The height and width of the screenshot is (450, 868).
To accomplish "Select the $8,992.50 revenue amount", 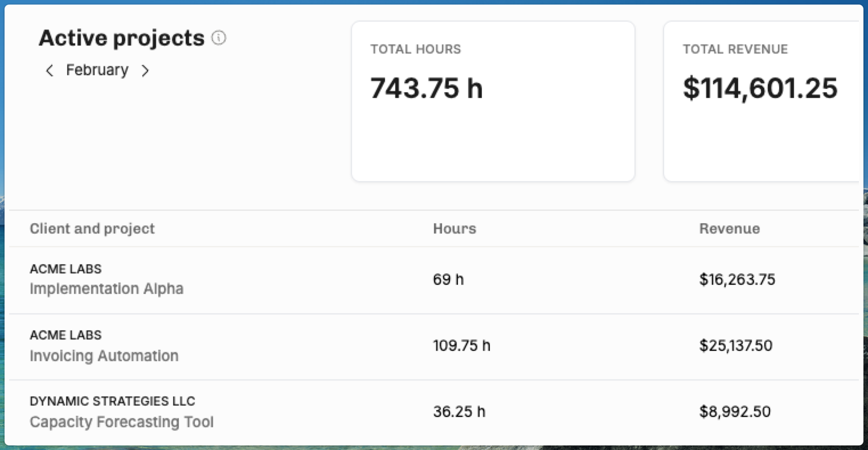I will (735, 412).
